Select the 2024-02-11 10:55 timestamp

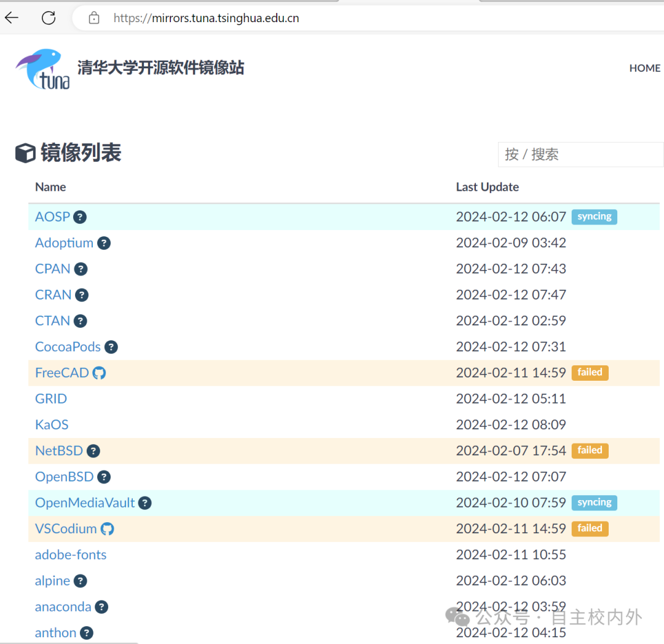[511, 555]
